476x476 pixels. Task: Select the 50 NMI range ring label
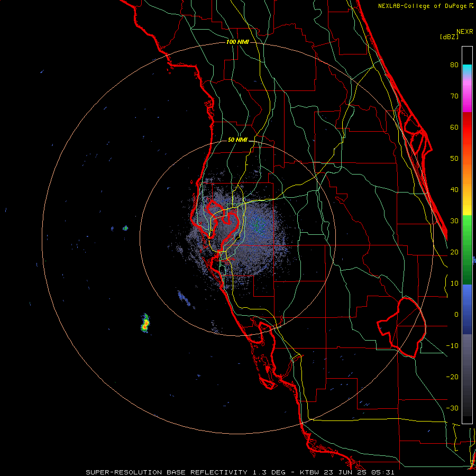point(237,140)
